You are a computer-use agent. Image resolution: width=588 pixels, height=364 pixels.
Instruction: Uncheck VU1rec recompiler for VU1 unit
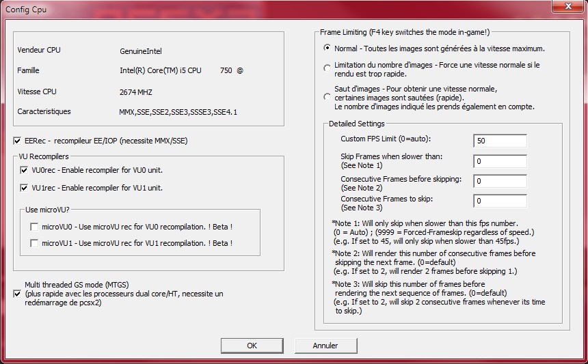coord(24,188)
